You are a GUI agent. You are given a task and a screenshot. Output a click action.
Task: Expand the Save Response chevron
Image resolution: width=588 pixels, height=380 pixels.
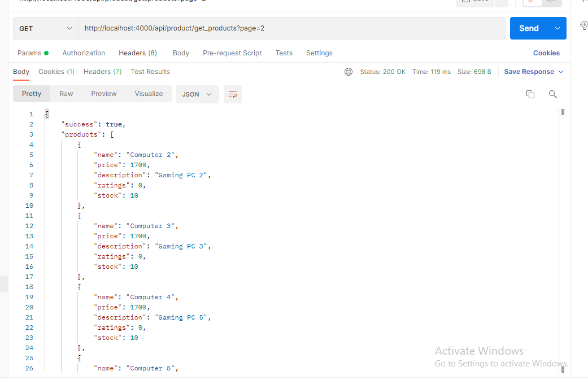[x=561, y=72]
